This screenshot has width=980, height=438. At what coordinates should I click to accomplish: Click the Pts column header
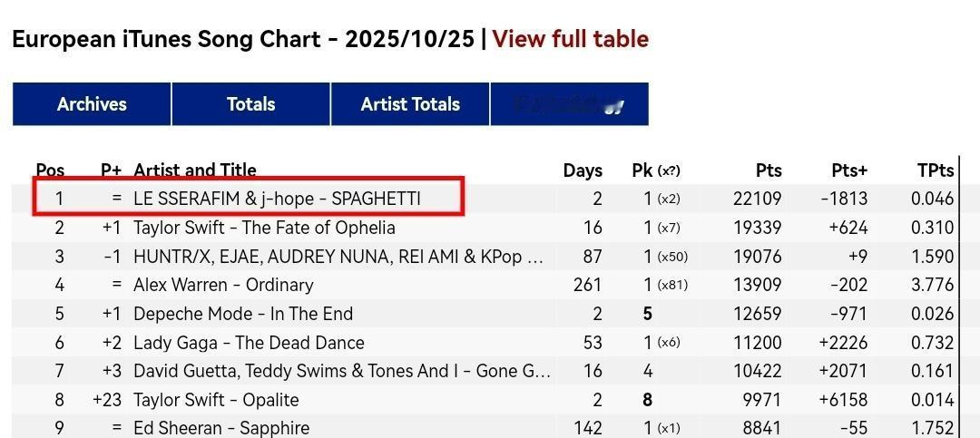click(x=769, y=170)
